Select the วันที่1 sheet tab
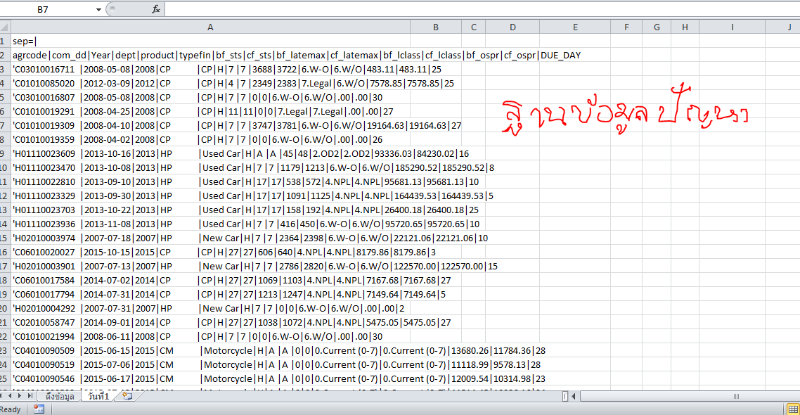The height and width of the screenshot is (415, 800). click(x=99, y=397)
